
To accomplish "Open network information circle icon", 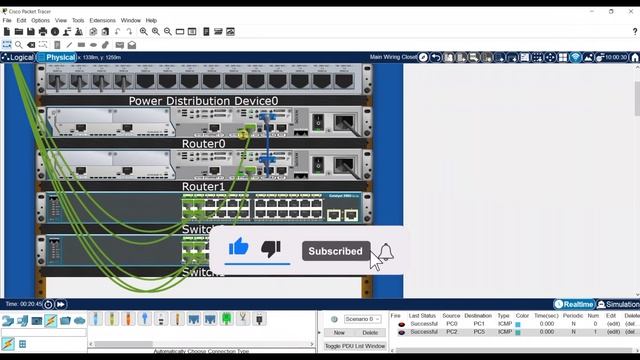I will 55,31.
